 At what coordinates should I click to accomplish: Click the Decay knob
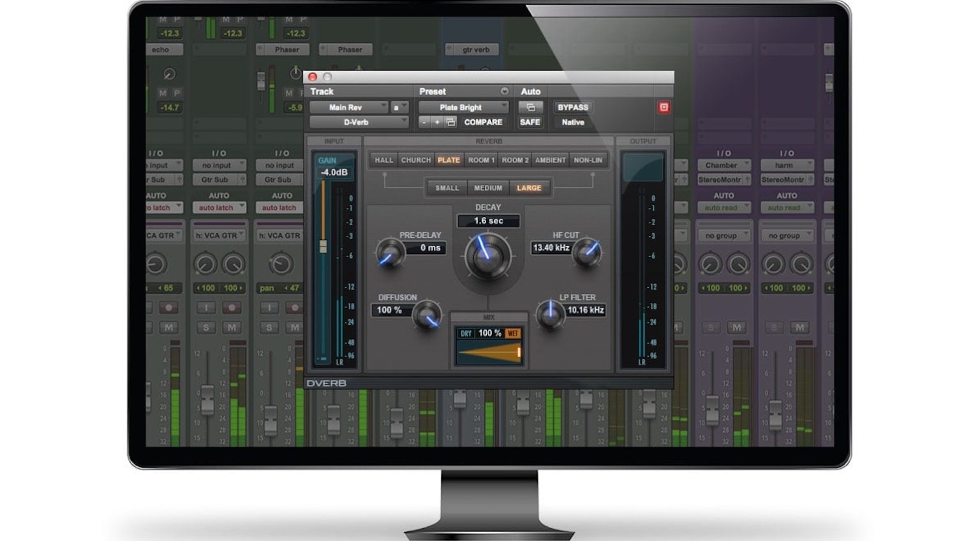[488, 256]
